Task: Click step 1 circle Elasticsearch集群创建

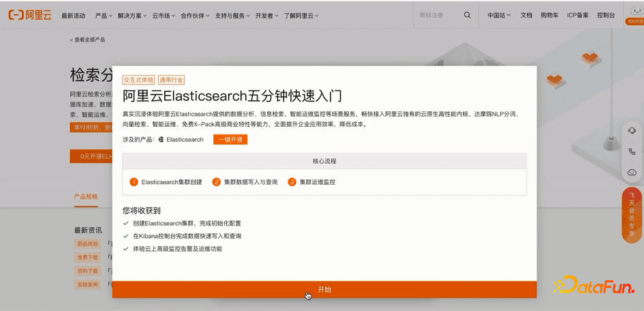Action: (x=134, y=182)
